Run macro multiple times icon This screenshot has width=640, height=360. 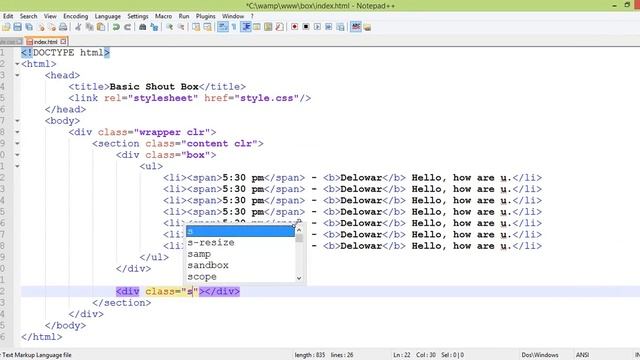point(329,27)
